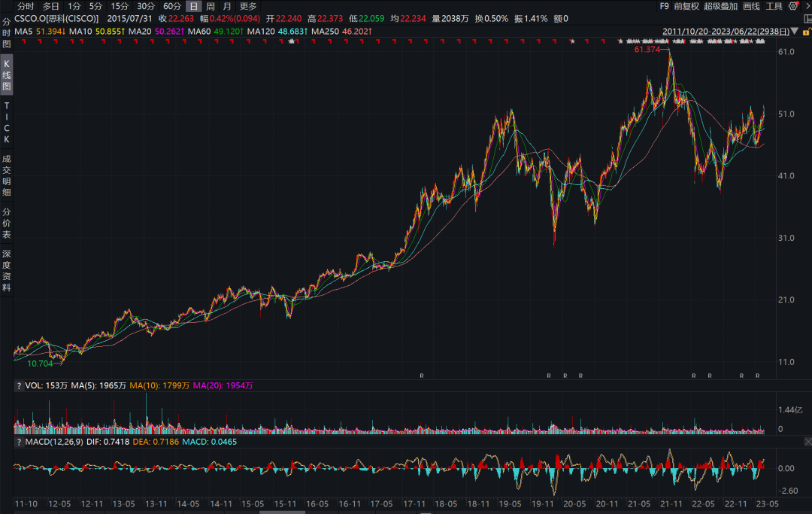Switch to the 分时 intraday chart tab
The image size is (812, 514).
26,6
